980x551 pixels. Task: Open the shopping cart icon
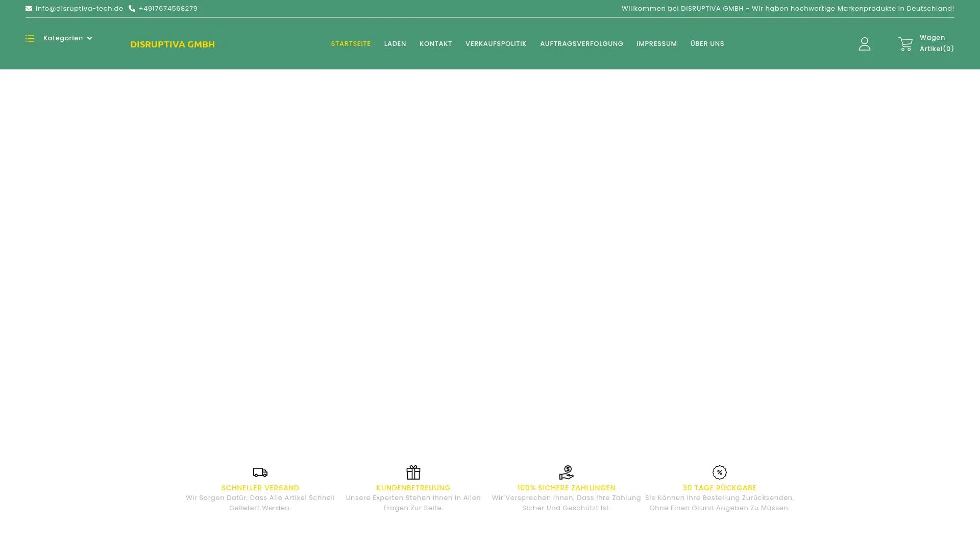[905, 44]
